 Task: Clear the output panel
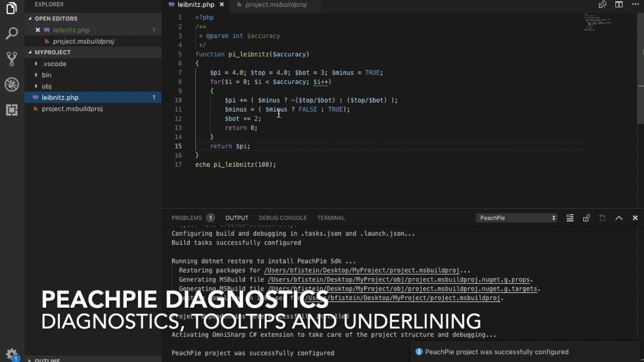570,218
